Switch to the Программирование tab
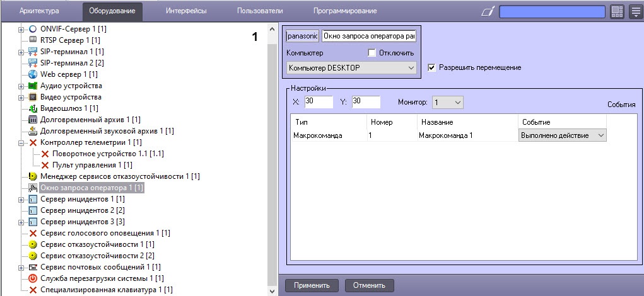 [x=344, y=11]
